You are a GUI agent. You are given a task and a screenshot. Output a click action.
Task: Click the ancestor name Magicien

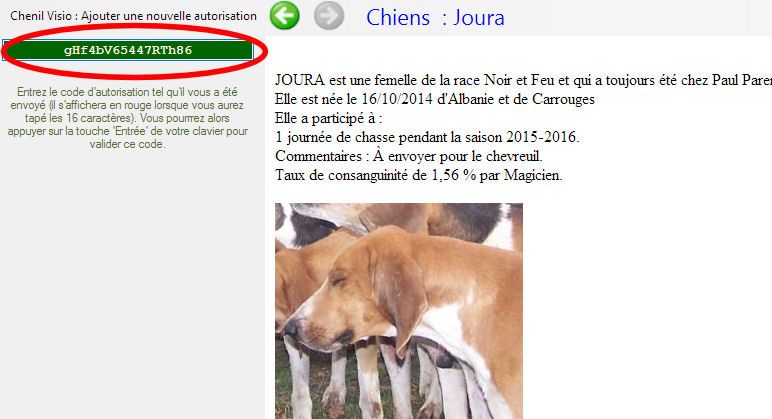click(532, 175)
